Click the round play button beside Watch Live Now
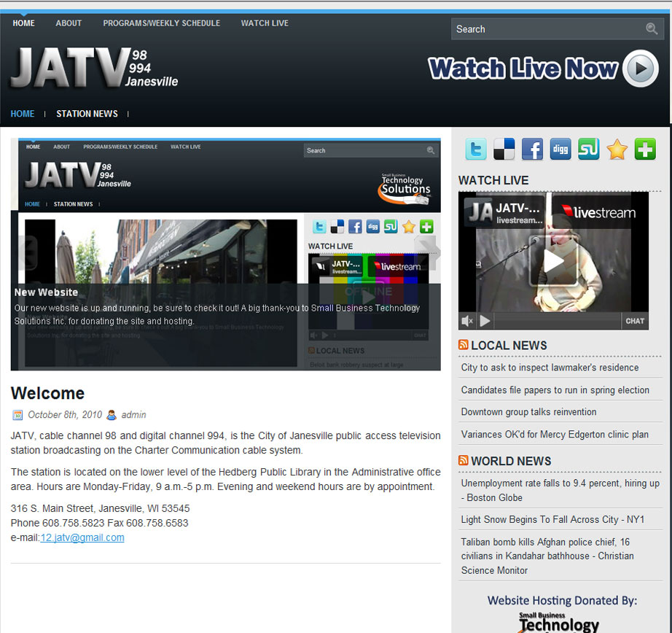 click(x=641, y=69)
